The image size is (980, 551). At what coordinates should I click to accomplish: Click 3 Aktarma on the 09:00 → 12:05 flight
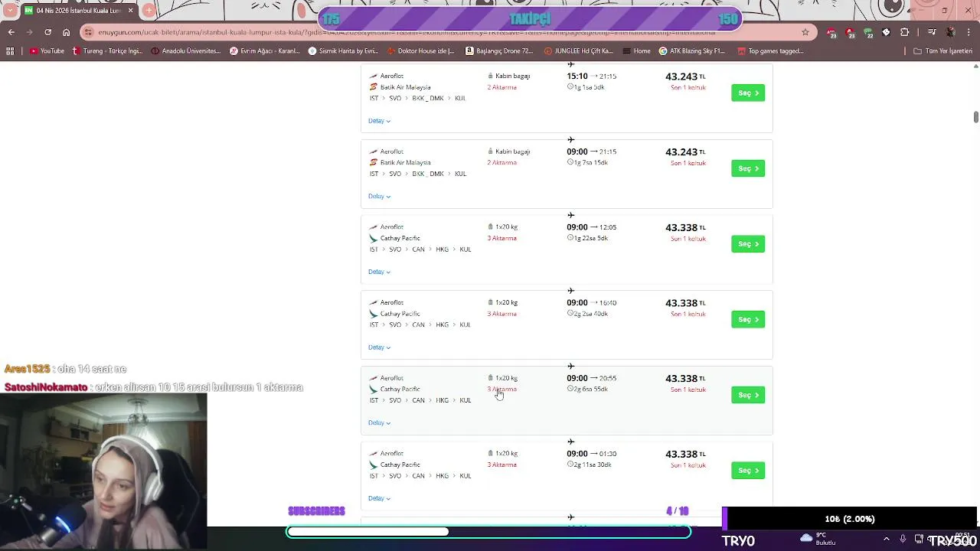pos(501,238)
